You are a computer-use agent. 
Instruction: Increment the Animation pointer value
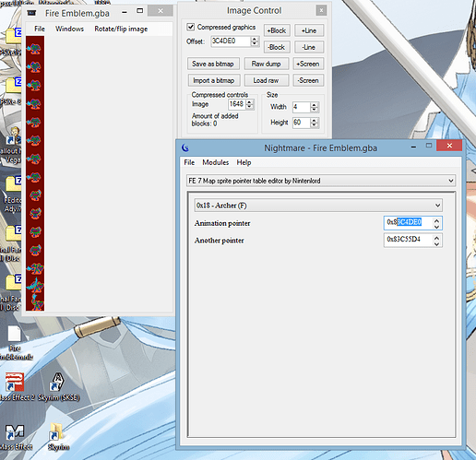point(436,220)
